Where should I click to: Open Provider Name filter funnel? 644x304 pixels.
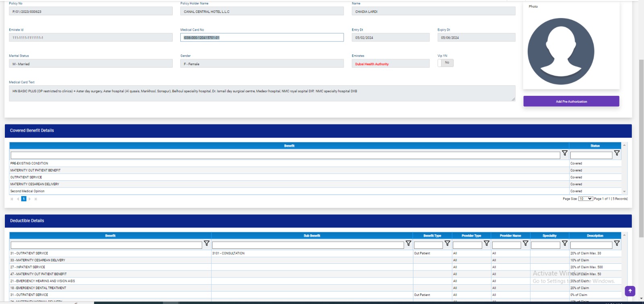pyautogui.click(x=525, y=243)
